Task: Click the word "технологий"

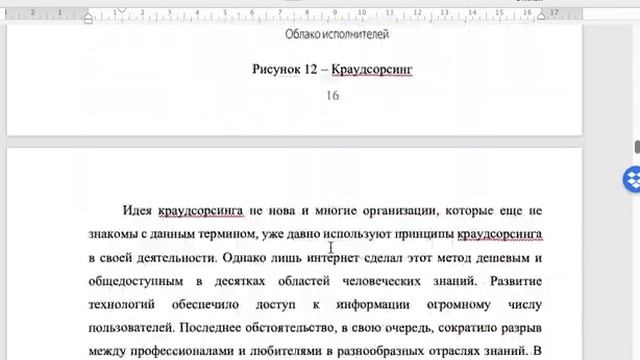Action: (122, 304)
